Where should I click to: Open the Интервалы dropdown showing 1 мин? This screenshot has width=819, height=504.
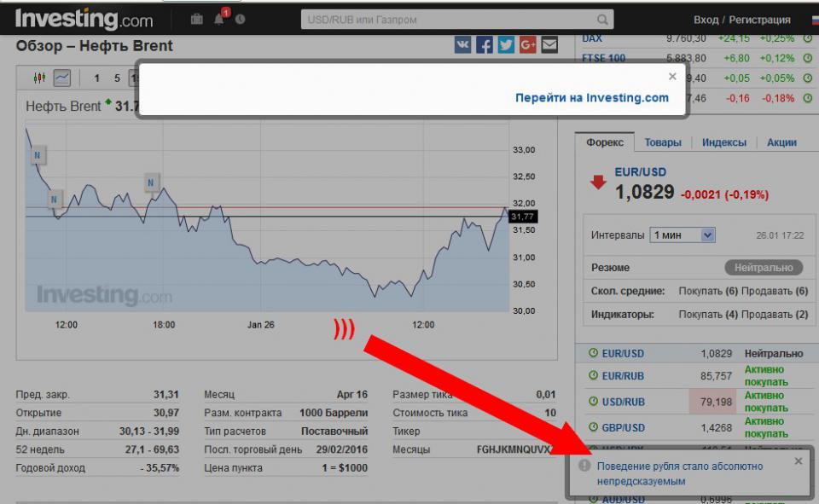[x=682, y=235]
